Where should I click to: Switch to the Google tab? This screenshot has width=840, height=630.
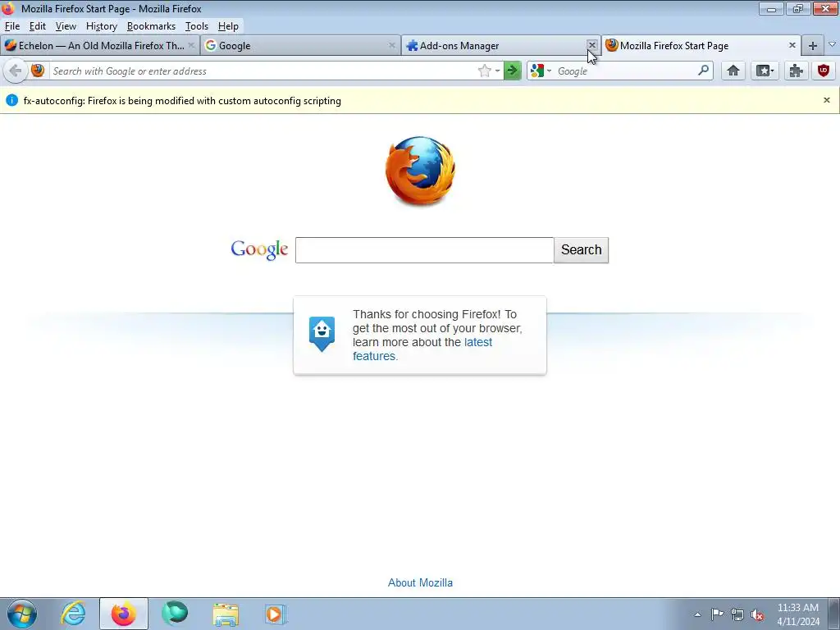[x=300, y=46]
